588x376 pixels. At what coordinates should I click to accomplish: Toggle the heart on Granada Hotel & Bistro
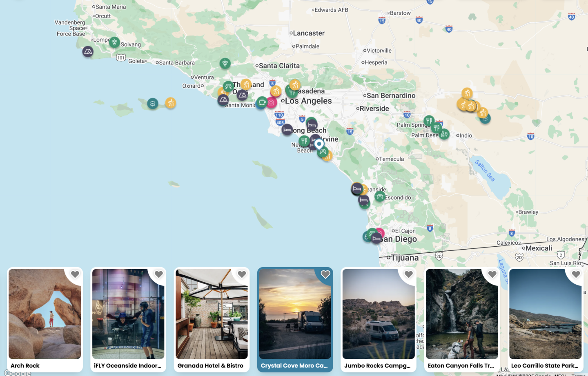(242, 274)
